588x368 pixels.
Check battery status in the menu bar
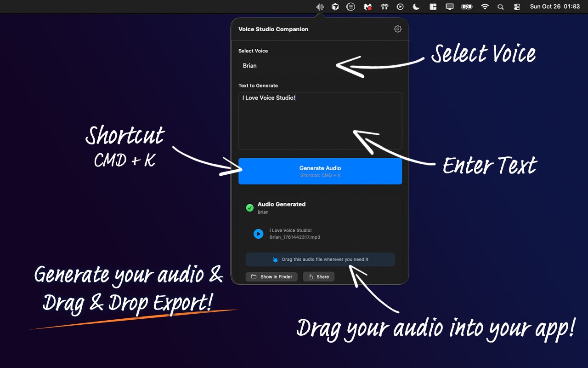point(467,6)
